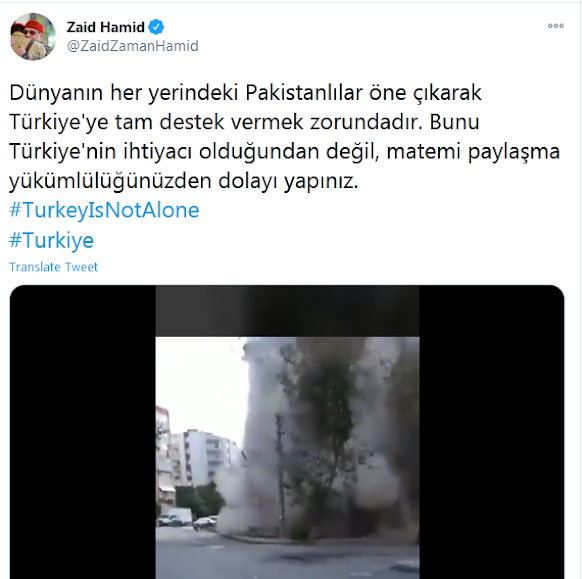The width and height of the screenshot is (582, 579).
Task: Click the tweet line starting with yükümlülüğünüzden
Action: [184, 181]
